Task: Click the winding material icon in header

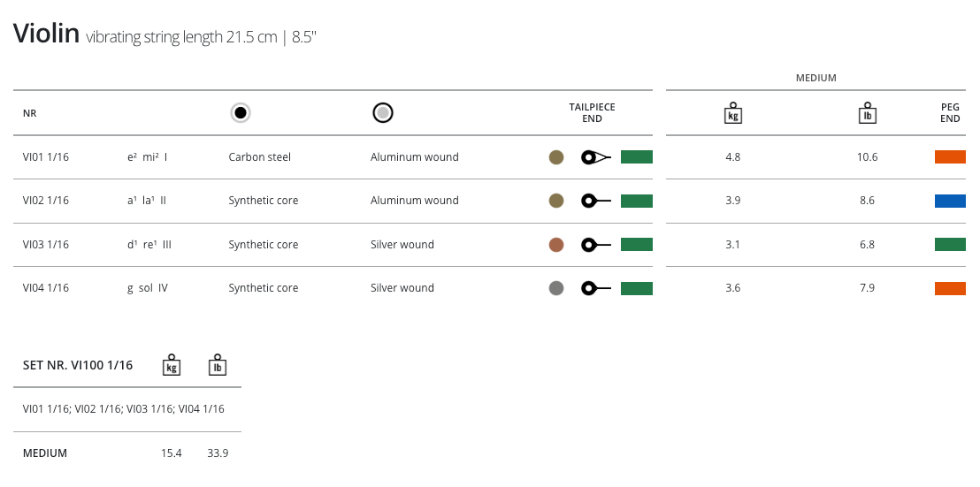Action: click(383, 113)
